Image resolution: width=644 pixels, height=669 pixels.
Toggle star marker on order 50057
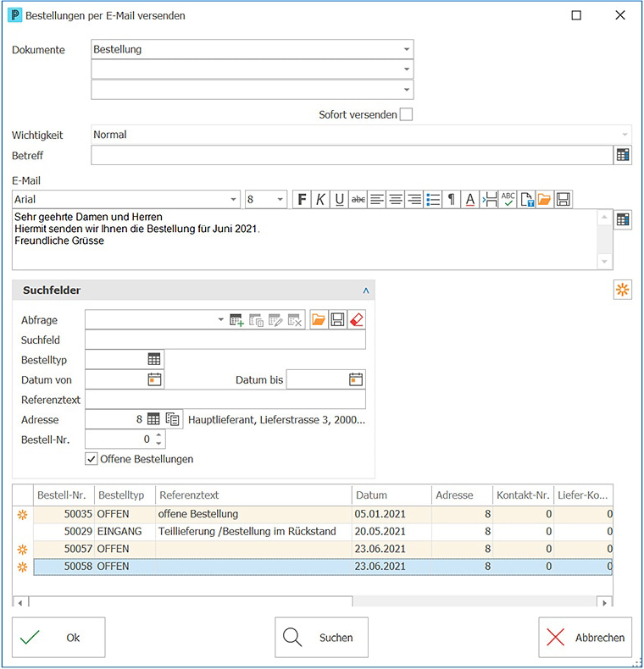[x=22, y=549]
